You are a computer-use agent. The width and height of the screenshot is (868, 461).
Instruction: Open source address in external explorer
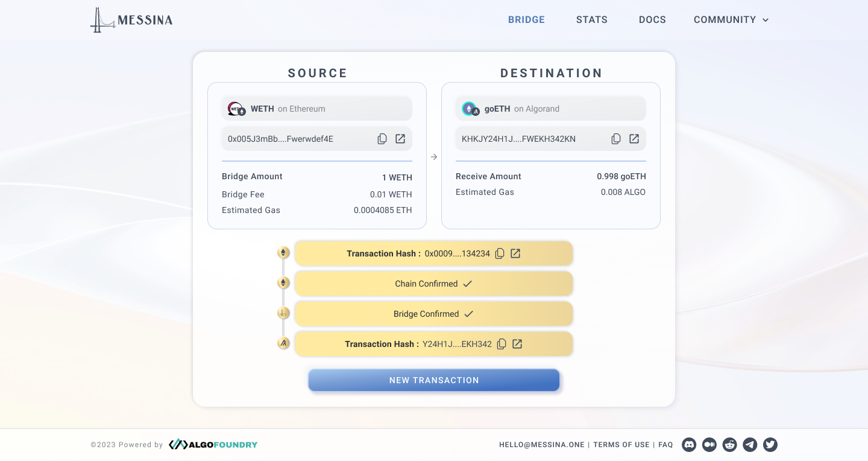click(400, 139)
